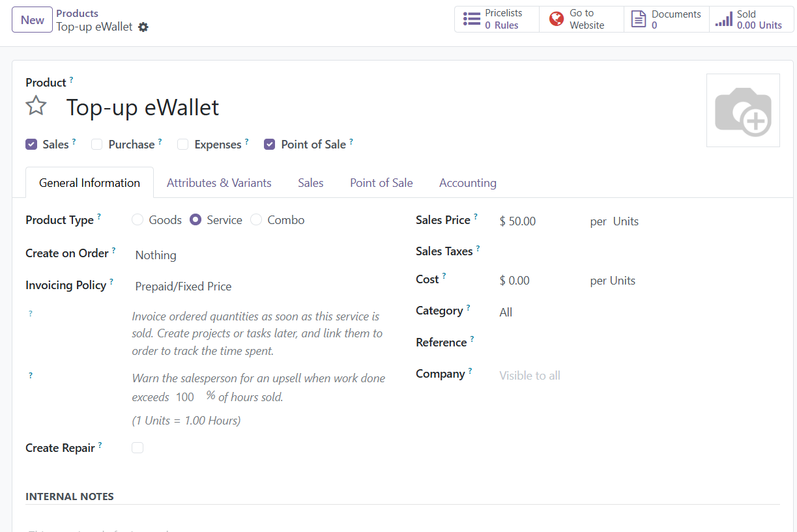Click Internal Notes section heading
797x532 pixels.
click(x=70, y=497)
